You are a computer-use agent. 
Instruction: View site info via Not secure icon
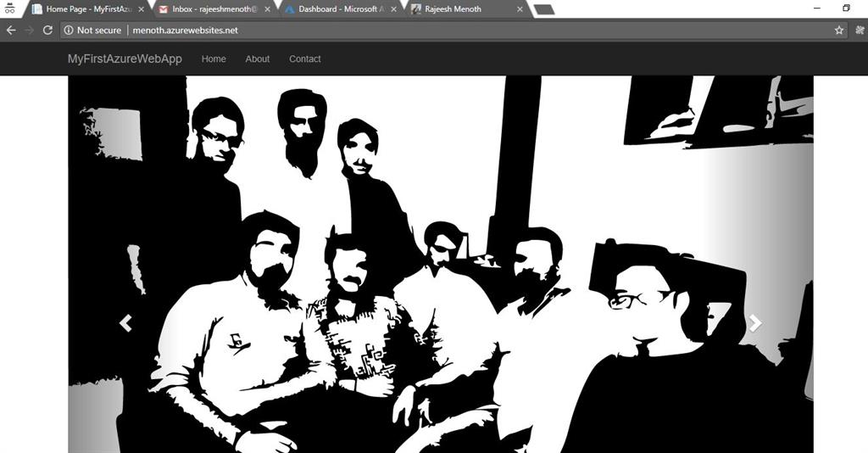coord(68,31)
